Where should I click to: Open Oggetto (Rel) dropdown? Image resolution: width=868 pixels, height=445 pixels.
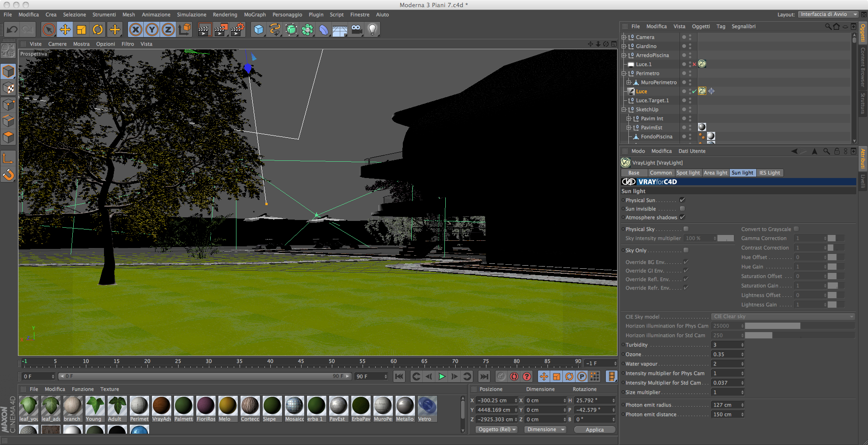497,430
